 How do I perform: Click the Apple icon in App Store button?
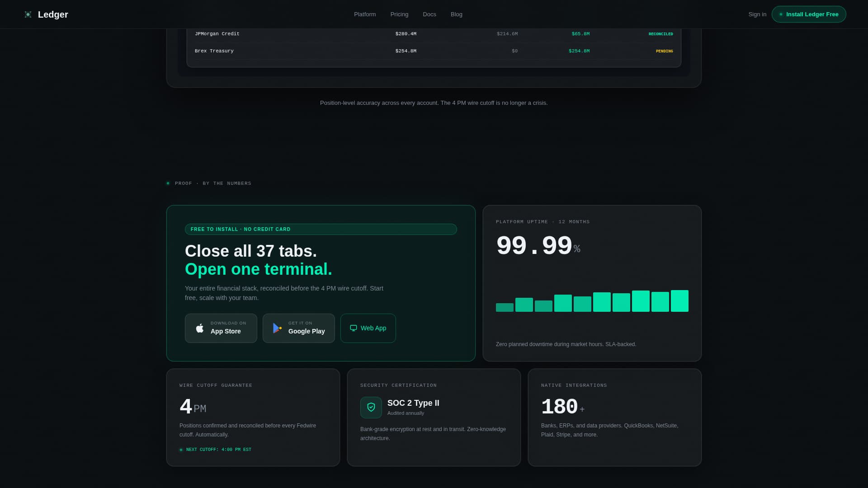coord(200,328)
